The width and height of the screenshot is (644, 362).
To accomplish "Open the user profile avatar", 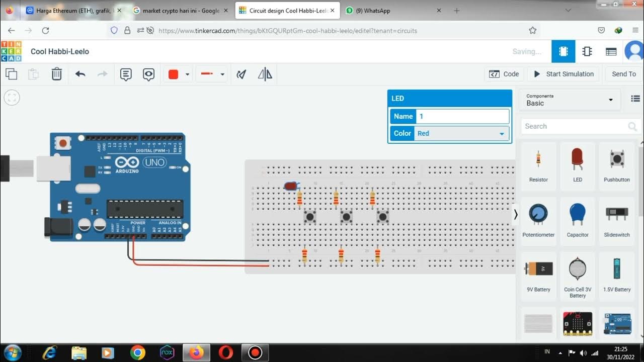I will point(634,51).
